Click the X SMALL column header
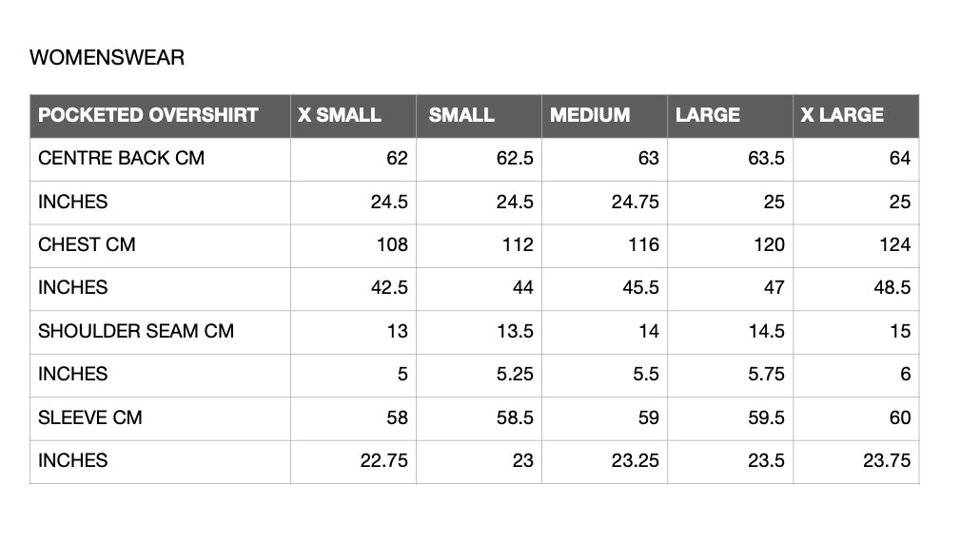 tap(353, 116)
